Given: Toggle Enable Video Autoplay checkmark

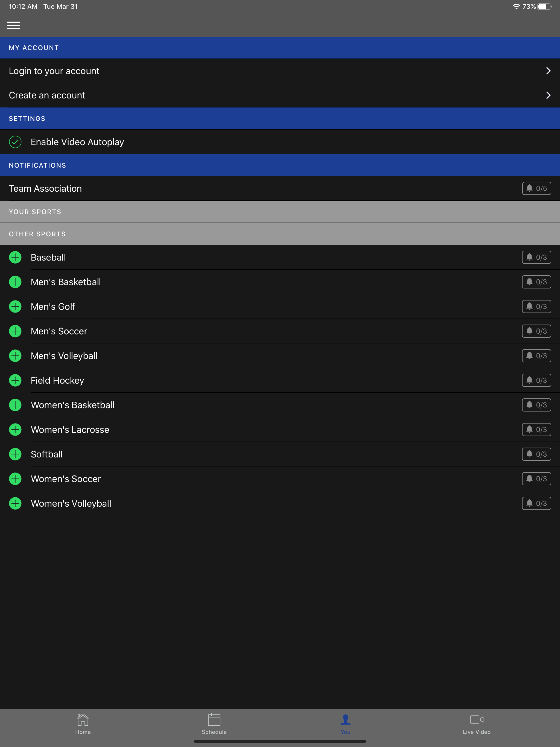Looking at the screenshot, I should pos(15,142).
